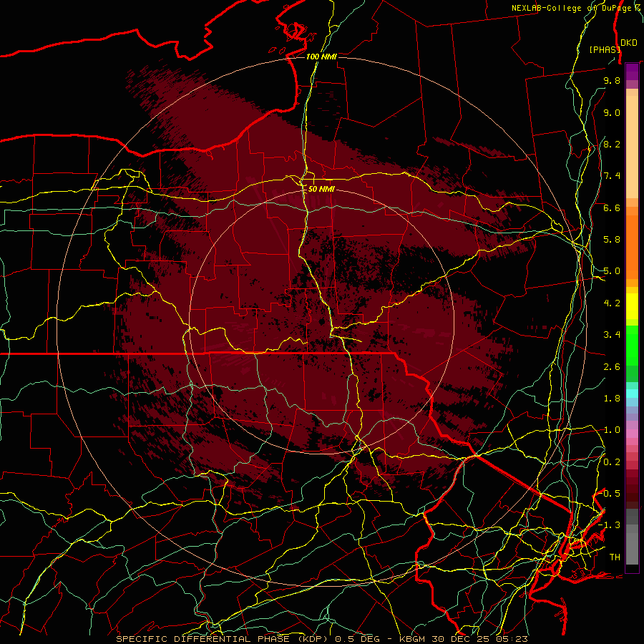
Task: Click the 9.8 legend value
Action: [x=612, y=80]
